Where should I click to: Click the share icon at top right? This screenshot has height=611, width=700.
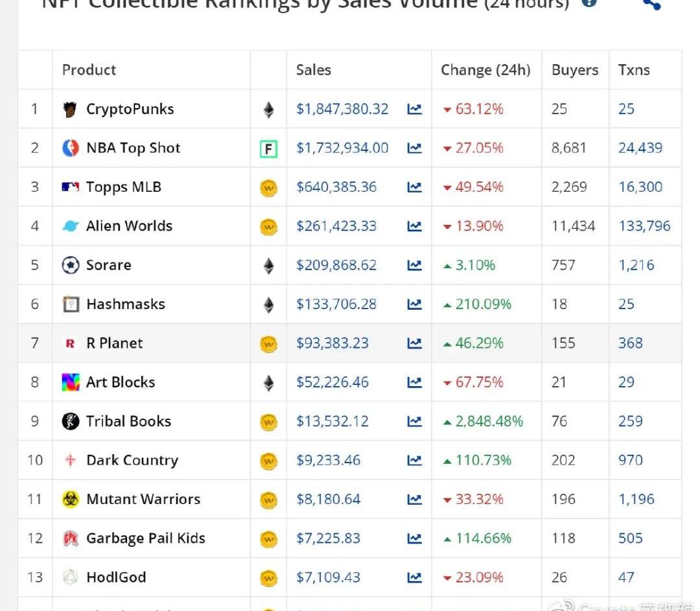pos(651,4)
